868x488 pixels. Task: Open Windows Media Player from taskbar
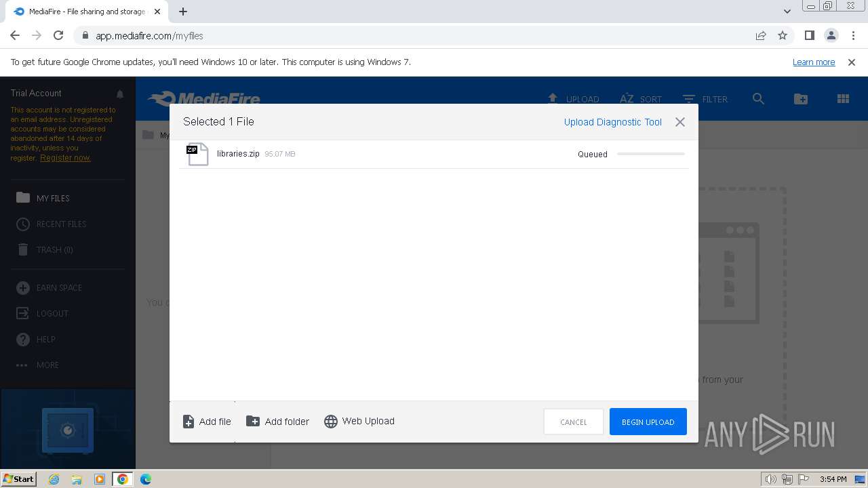pyautogui.click(x=100, y=479)
